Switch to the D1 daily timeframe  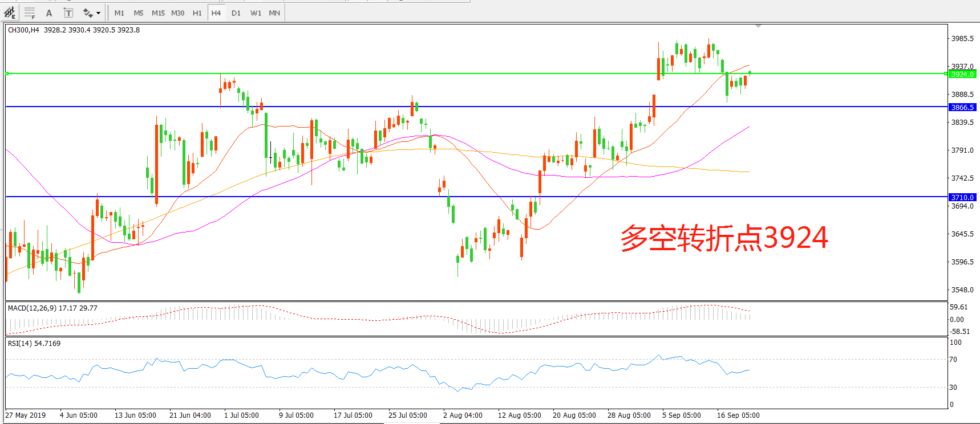tap(236, 13)
